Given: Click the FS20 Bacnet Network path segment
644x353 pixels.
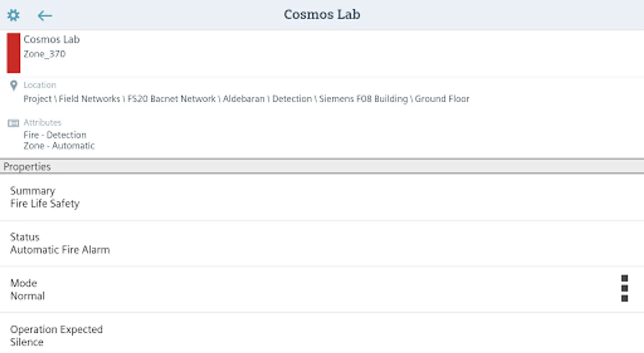Looking at the screenshot, I should click(172, 99).
